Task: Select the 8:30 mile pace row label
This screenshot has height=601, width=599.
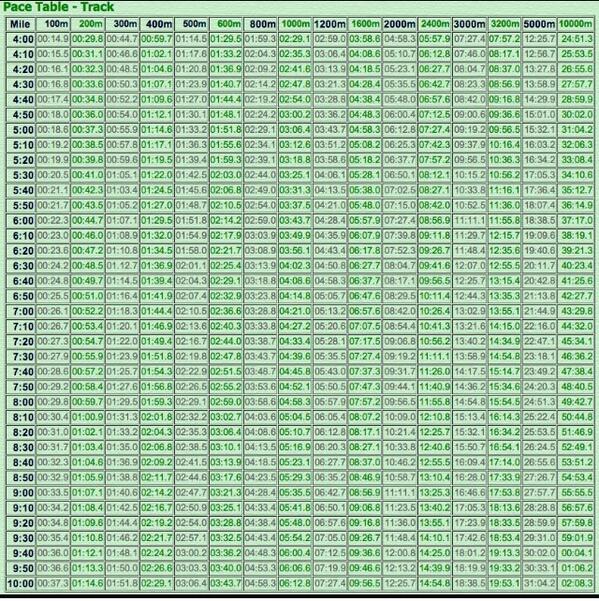Action: point(20,447)
